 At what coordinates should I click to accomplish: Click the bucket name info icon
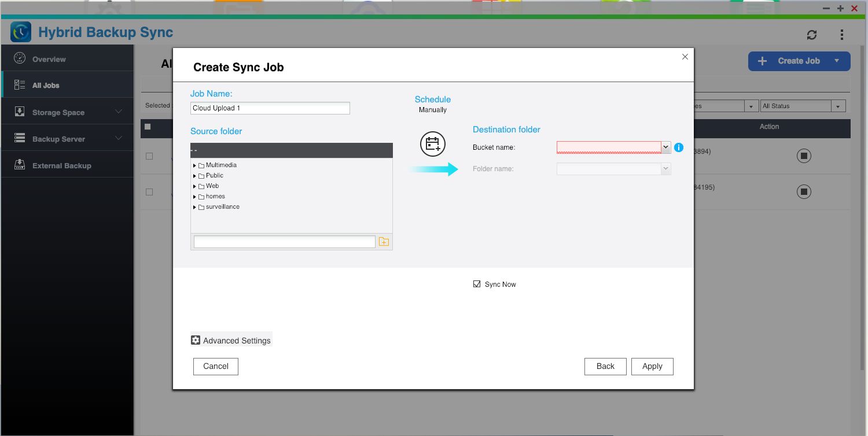[x=679, y=147]
